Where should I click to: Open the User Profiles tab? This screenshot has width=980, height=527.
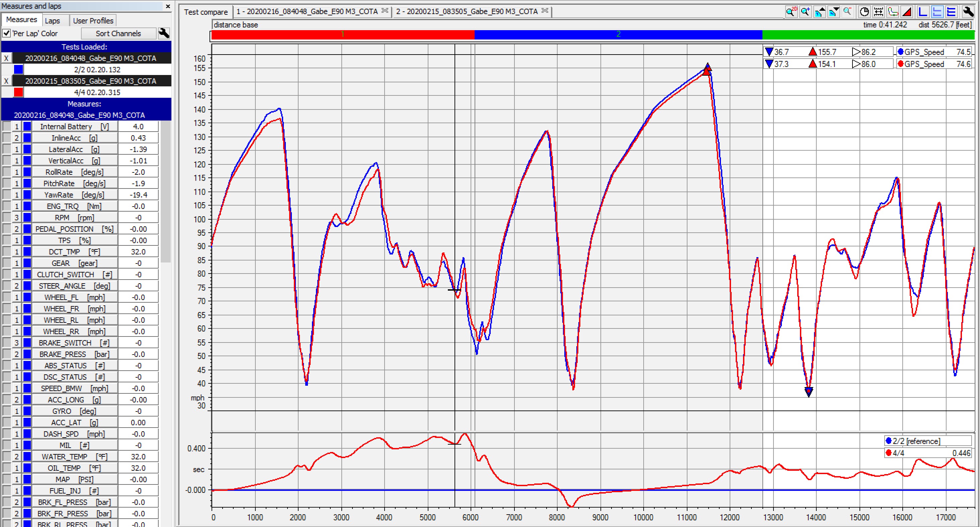[x=93, y=20]
